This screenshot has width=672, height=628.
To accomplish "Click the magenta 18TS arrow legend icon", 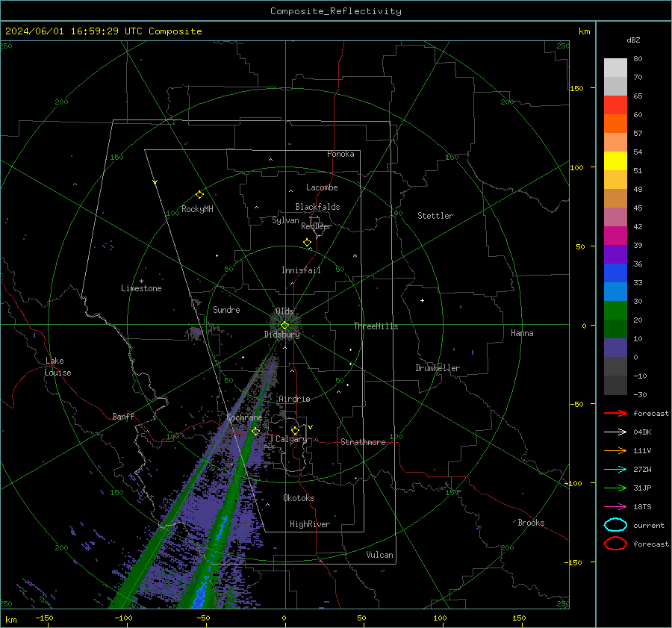I will (x=615, y=507).
